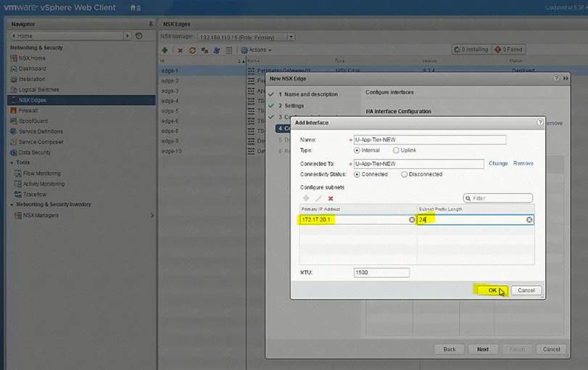Pin the Navigator panel
Viewport: 588px width, 370px height.
150,24
